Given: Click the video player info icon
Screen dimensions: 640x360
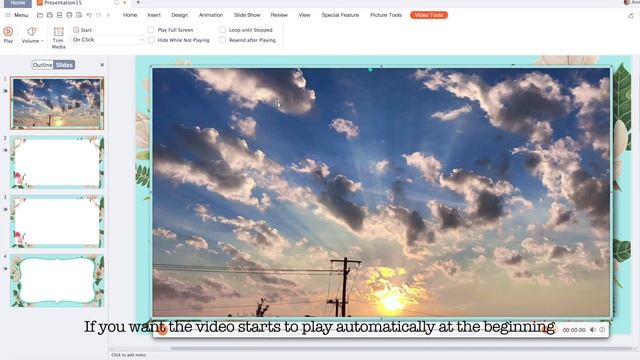Looking at the screenshot, I should pos(602,330).
